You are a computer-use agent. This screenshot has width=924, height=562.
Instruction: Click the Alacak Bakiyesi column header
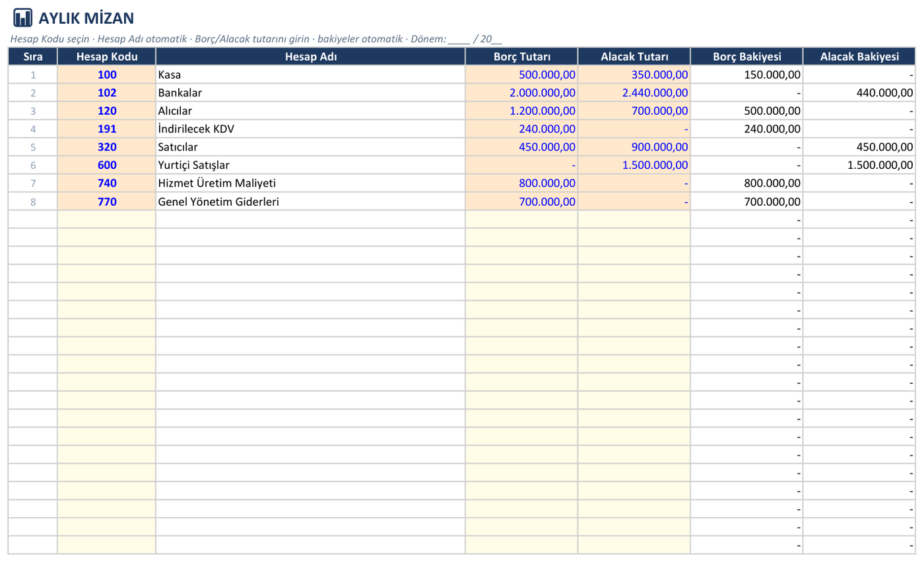pyautogui.click(x=859, y=57)
